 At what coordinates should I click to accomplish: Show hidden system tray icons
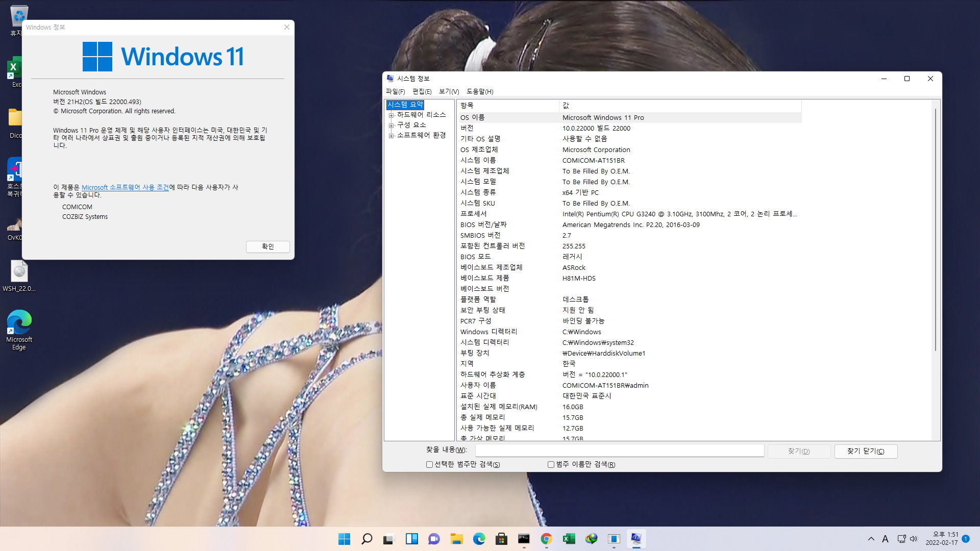click(x=871, y=539)
